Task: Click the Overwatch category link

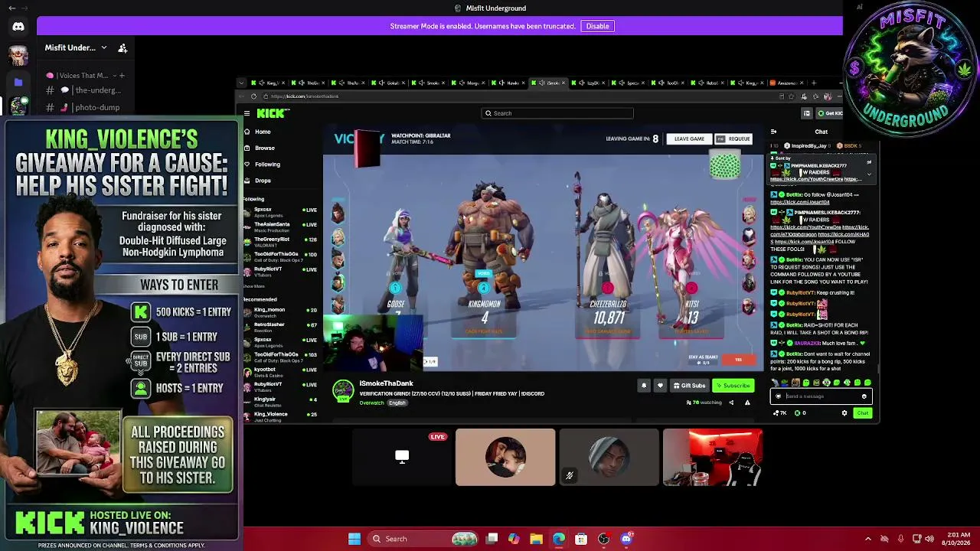Action: (x=371, y=403)
